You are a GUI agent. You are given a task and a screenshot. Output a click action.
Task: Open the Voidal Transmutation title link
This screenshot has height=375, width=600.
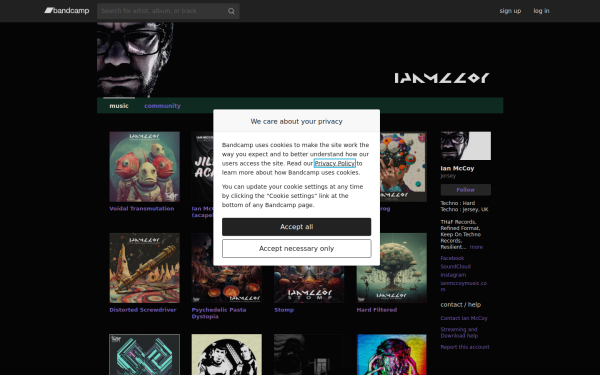[x=142, y=209]
